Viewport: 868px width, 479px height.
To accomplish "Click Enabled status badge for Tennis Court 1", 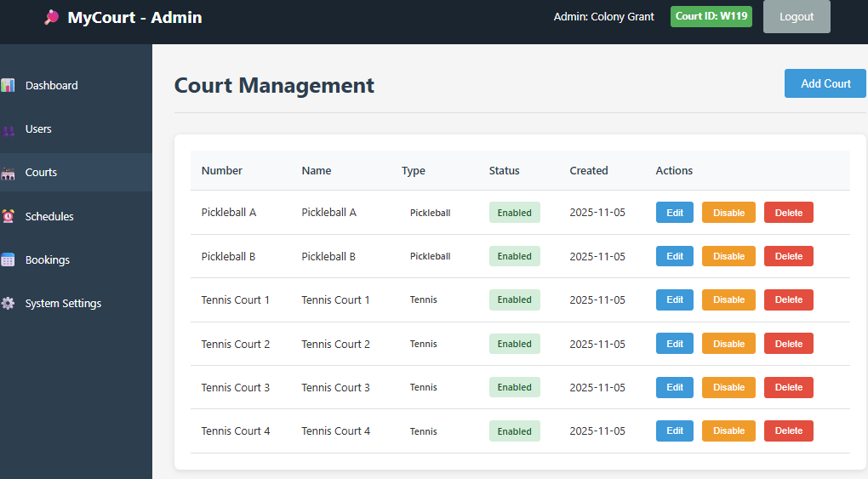I will [514, 299].
